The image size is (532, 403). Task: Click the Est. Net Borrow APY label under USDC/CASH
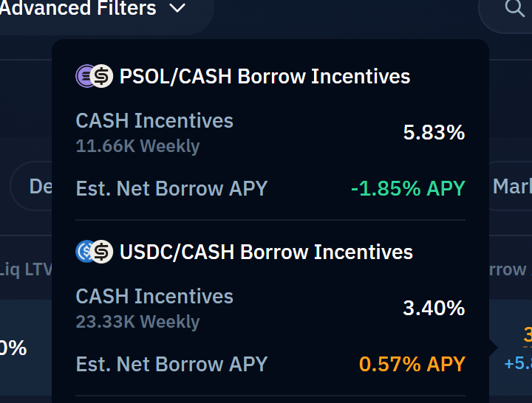(171, 364)
